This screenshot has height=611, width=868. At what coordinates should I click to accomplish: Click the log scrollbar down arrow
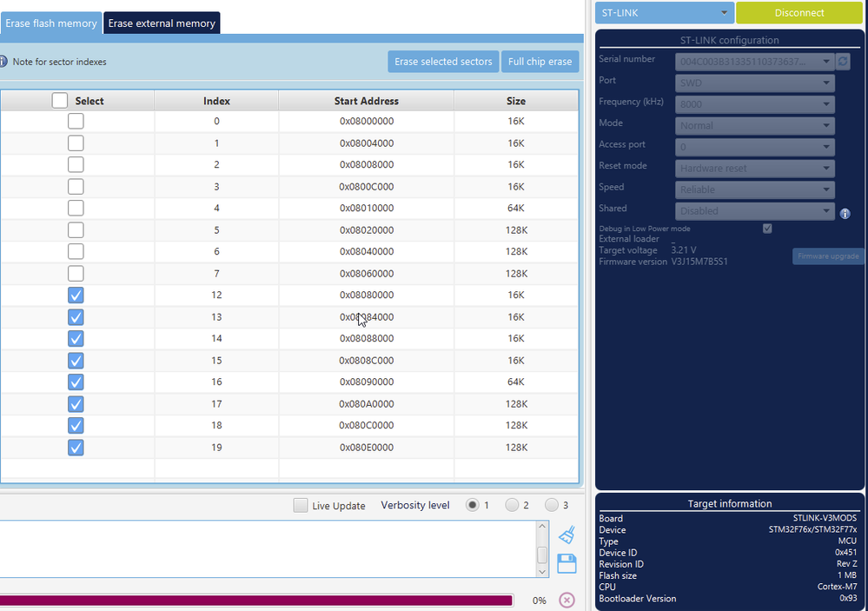click(x=542, y=571)
